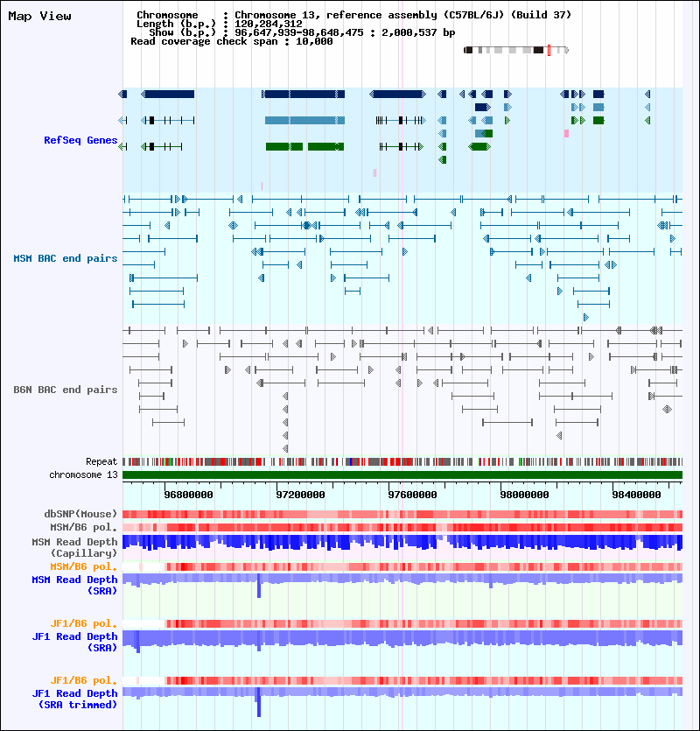Click the green chromosome 13 bar
Image resolution: width=700 pixels, height=731 pixels.
tap(402, 475)
